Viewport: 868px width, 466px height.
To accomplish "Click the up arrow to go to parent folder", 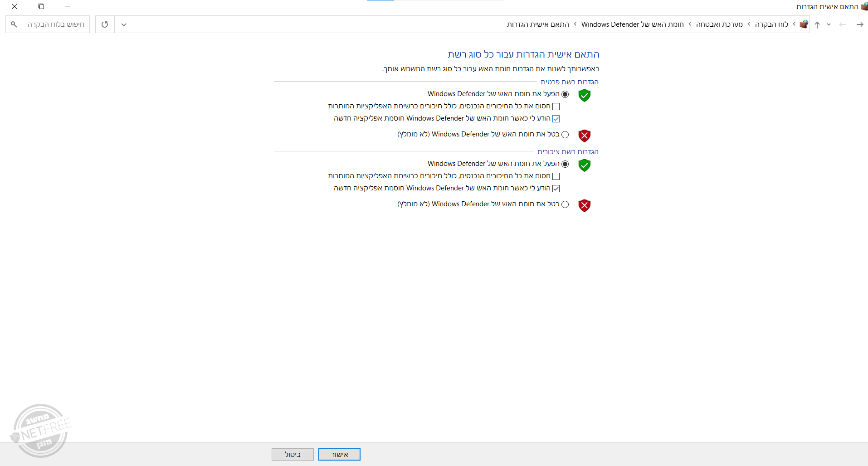I will coord(817,25).
